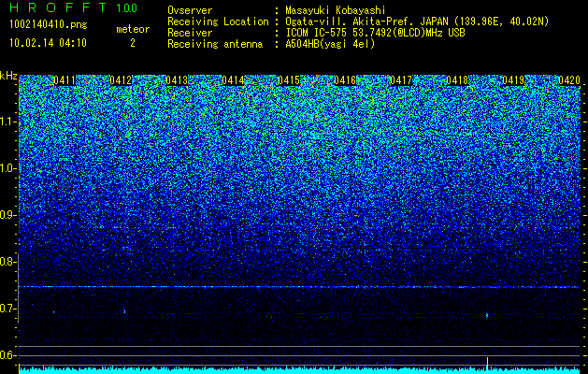Click the Receiving Location field label
588x374 pixels.
[218, 22]
